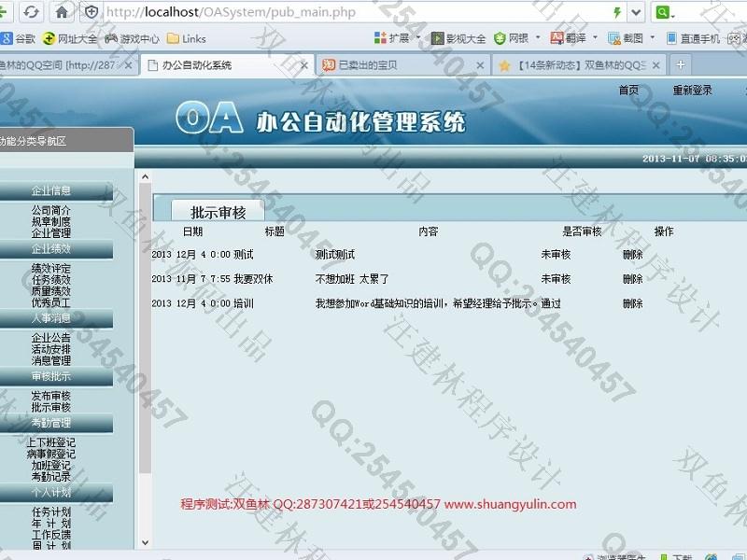Click the green lightning speed icon

point(617,12)
